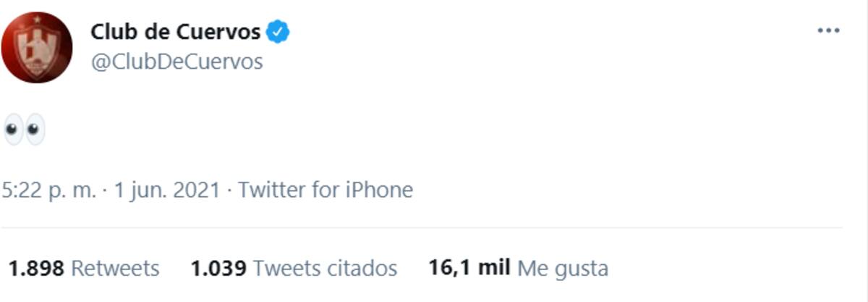Click the 1.898 retweet count number
Image resolution: width=868 pixels, height=302 pixels.
(x=35, y=269)
